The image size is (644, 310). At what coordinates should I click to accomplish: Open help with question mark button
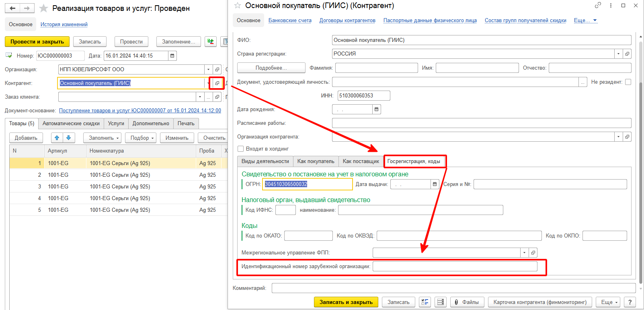pos(630,302)
